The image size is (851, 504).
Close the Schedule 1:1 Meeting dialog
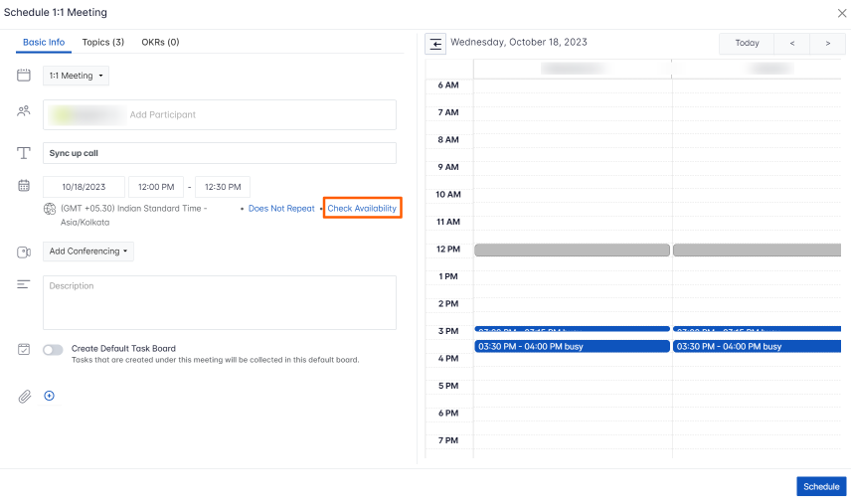[x=842, y=13]
